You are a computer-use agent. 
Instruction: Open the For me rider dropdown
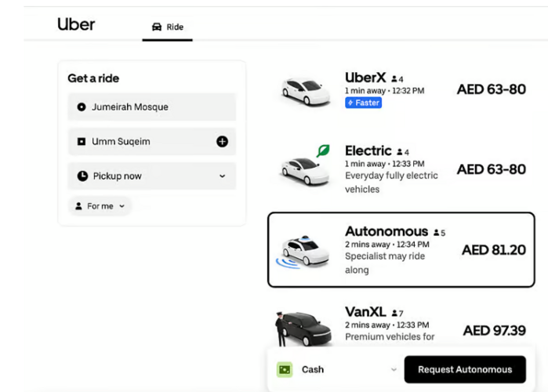100,206
